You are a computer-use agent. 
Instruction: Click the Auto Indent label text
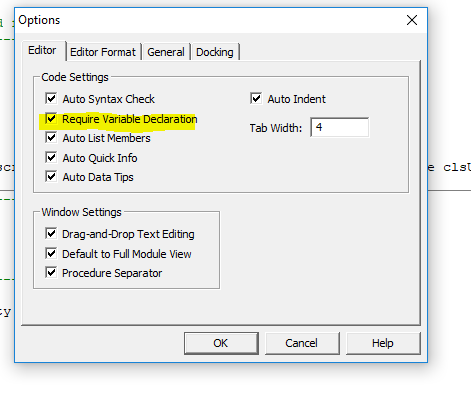click(297, 99)
